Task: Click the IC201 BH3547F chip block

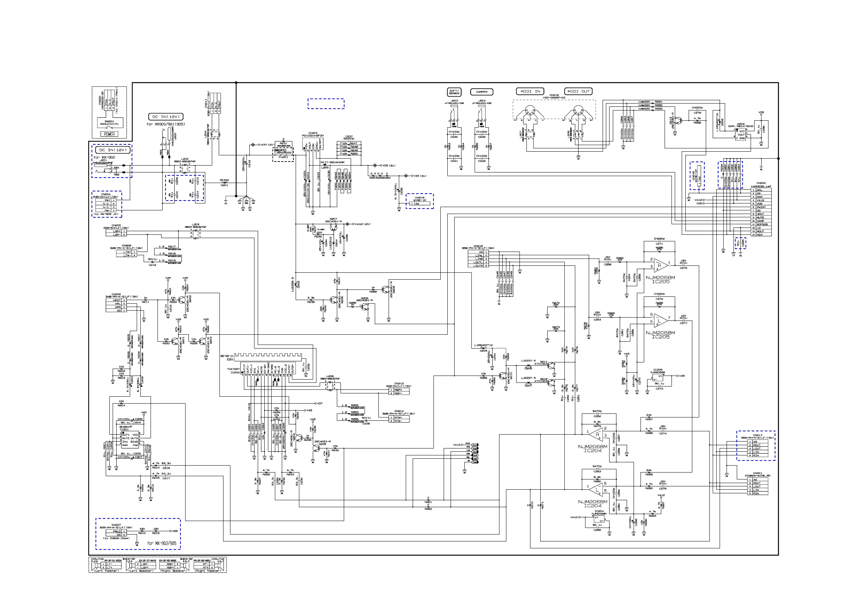Action: click(130, 440)
